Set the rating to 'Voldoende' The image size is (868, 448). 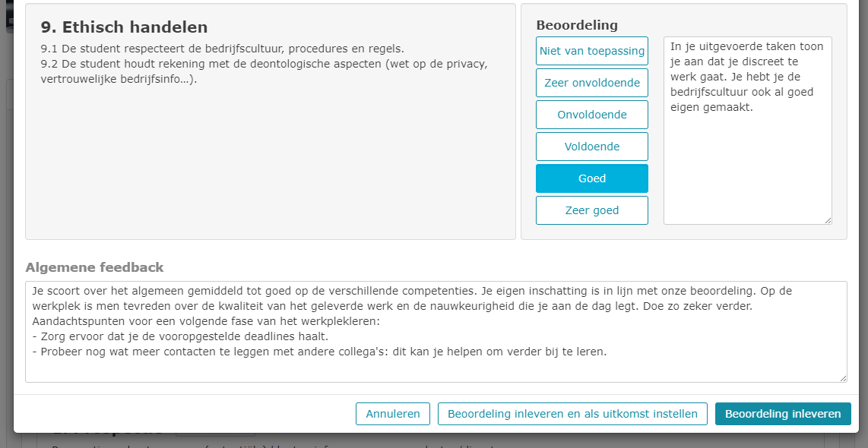pos(592,147)
